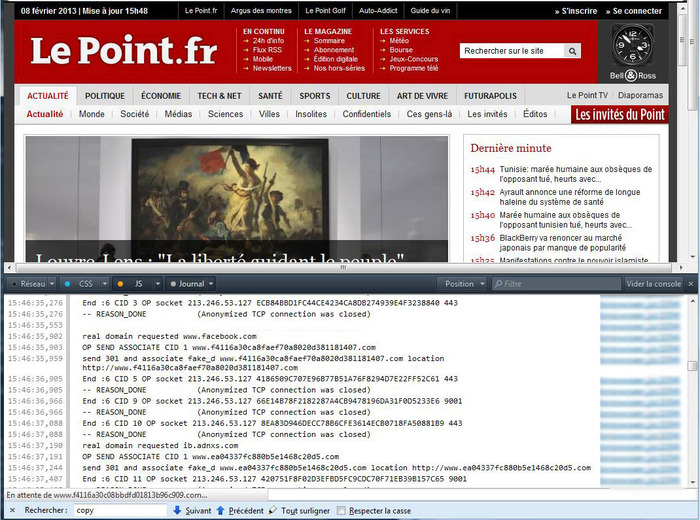This screenshot has width=700, height=520.
Task: Click the page horizontal scrollbar
Action: click(x=343, y=267)
